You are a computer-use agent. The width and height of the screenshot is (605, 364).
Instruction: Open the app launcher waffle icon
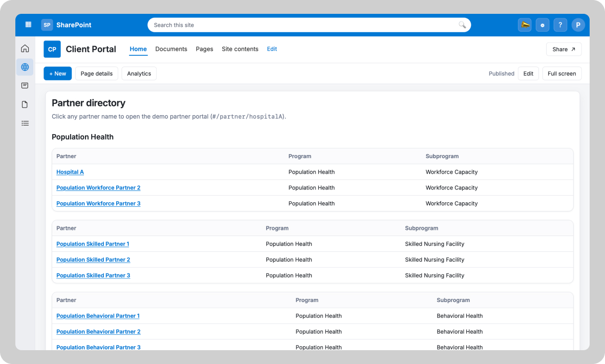(28, 25)
